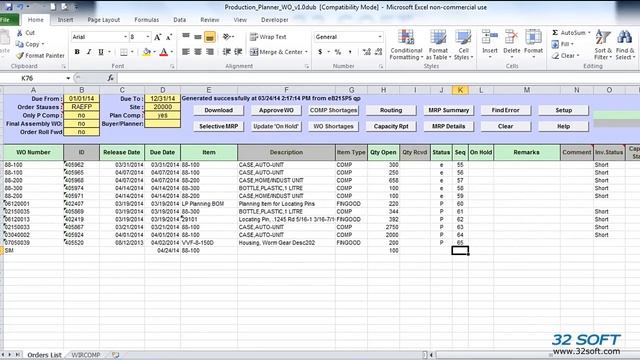Open Cell Styles gallery

(463, 45)
